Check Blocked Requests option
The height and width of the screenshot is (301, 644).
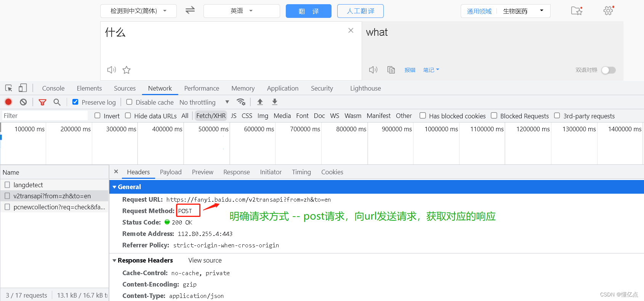pyautogui.click(x=494, y=116)
